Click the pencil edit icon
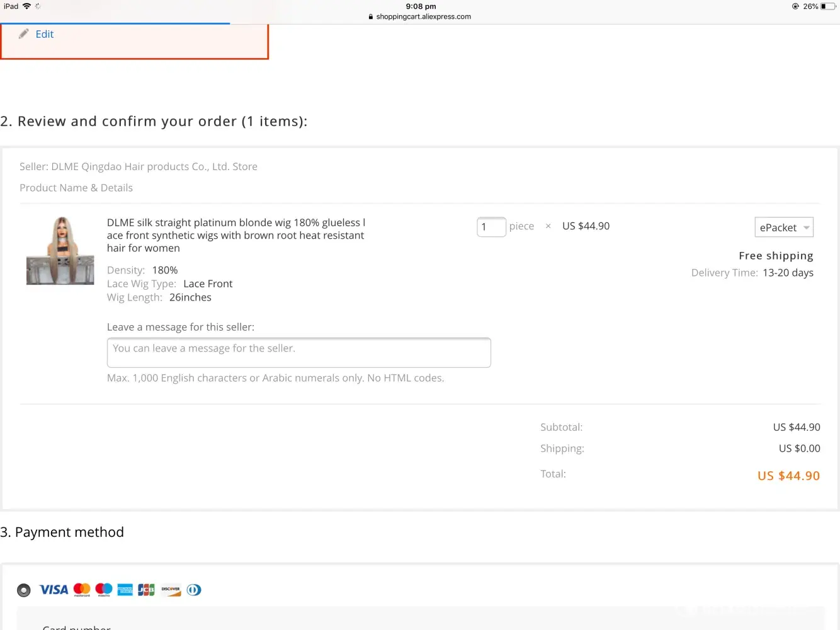The image size is (840, 630). coord(23,34)
